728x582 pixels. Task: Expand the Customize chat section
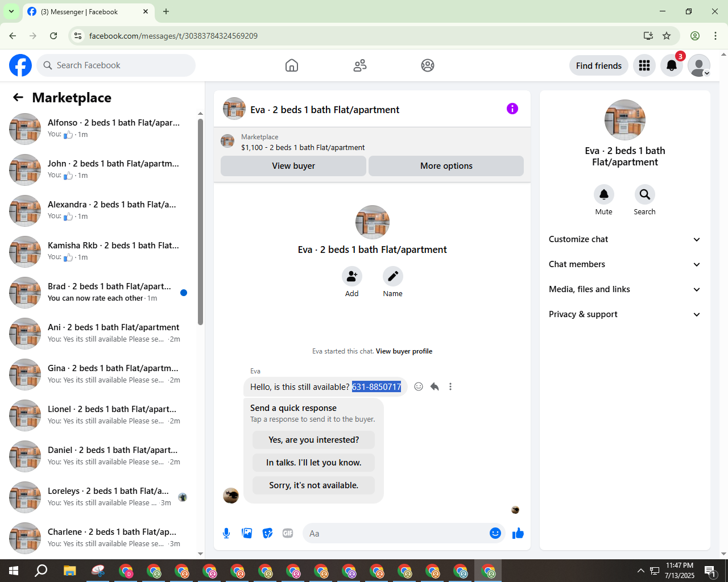coord(624,239)
